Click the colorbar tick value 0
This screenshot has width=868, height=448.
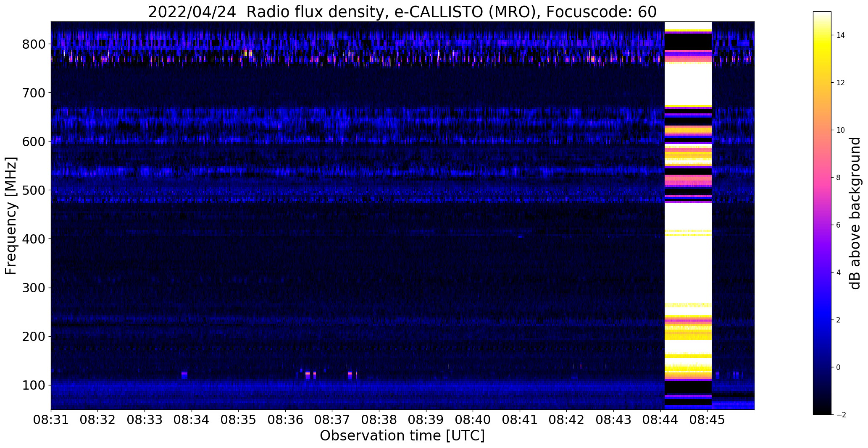click(x=838, y=367)
